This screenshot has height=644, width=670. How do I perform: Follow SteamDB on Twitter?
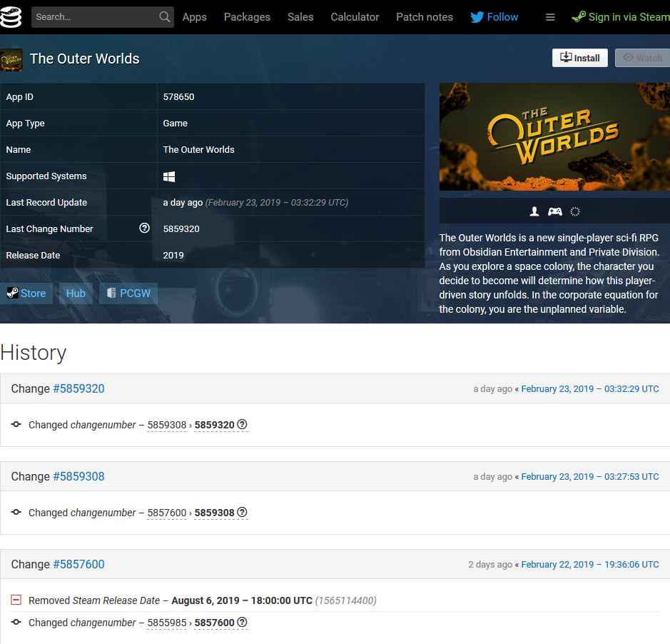click(x=494, y=17)
